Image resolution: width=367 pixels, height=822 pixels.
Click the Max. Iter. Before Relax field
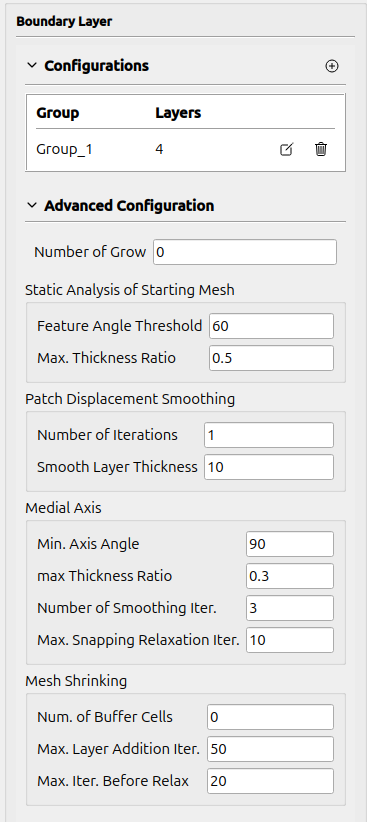click(270, 781)
